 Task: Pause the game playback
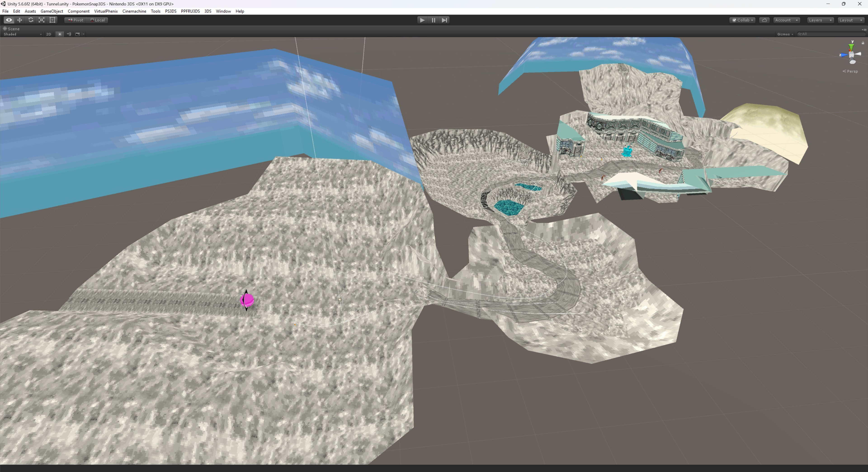433,20
